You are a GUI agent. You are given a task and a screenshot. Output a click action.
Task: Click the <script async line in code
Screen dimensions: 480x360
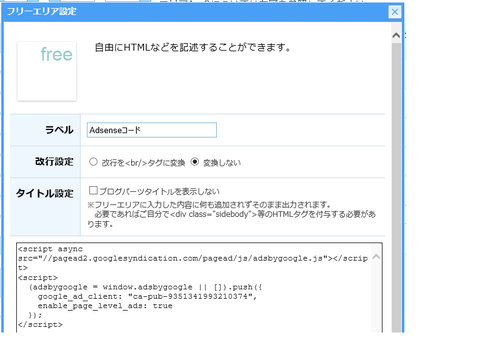(x=51, y=249)
